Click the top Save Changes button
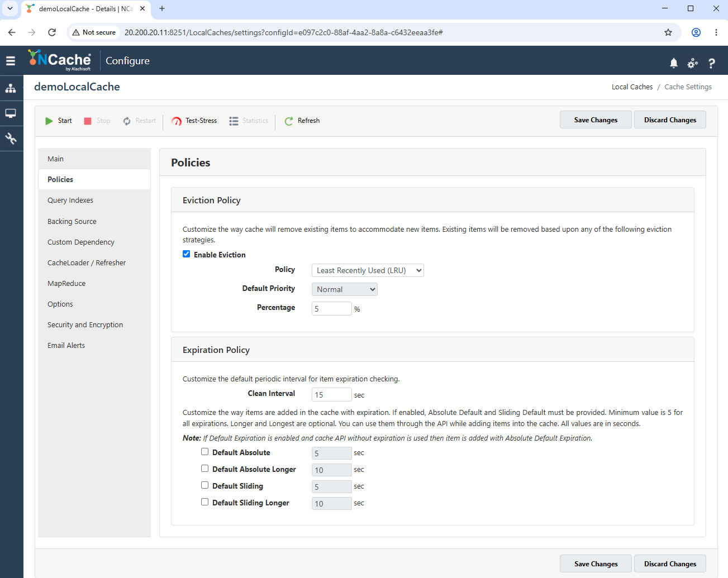728x578 pixels. 596,120
